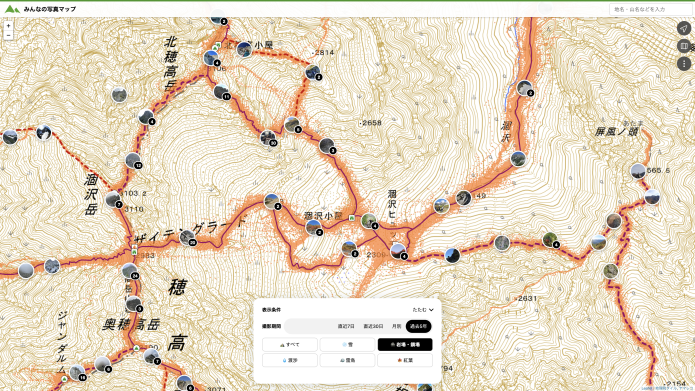
Task: Open photo marker overlapping the 北穂高小屋 label
Action: tap(244, 50)
